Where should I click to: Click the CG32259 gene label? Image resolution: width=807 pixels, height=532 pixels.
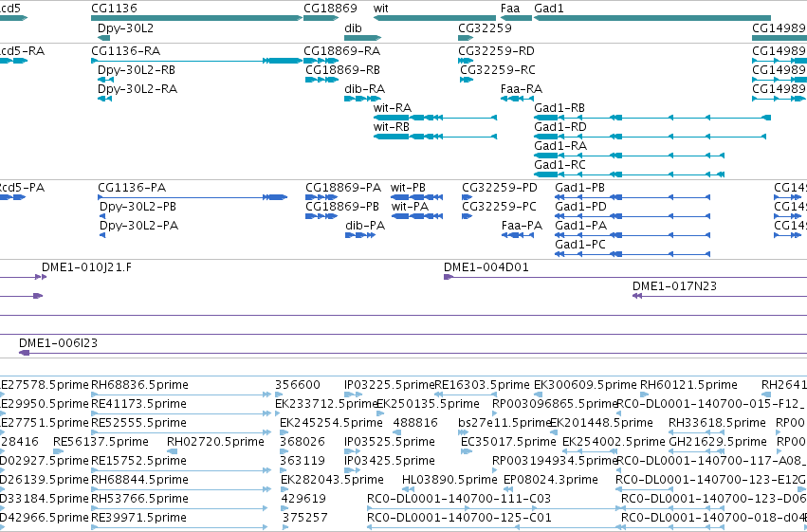485,28
